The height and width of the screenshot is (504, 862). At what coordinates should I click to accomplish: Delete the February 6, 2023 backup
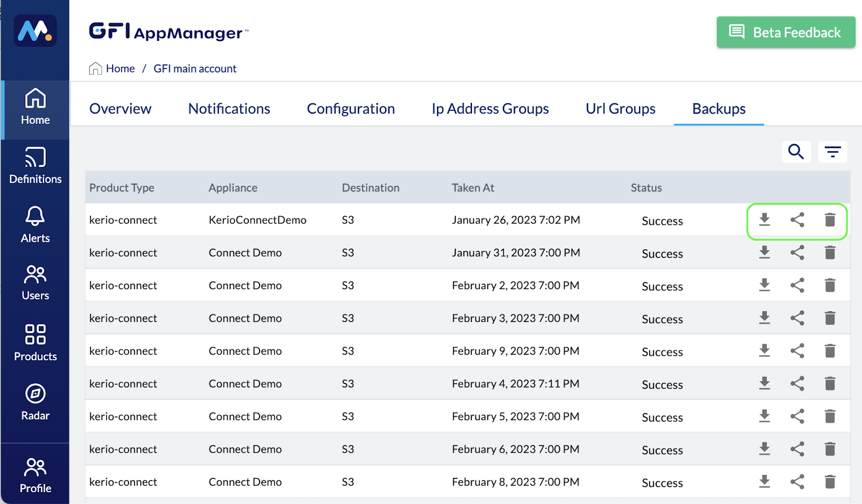830,449
